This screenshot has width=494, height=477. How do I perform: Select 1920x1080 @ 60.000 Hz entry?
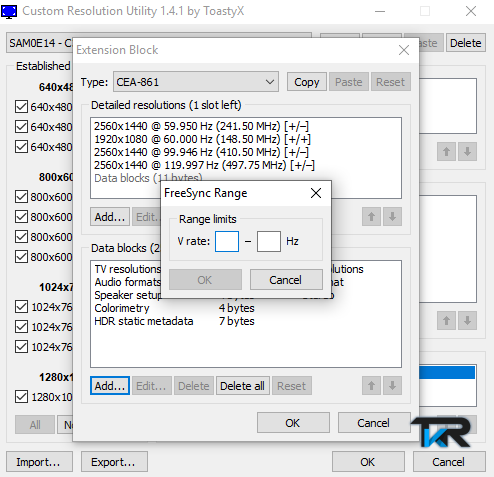click(x=202, y=139)
